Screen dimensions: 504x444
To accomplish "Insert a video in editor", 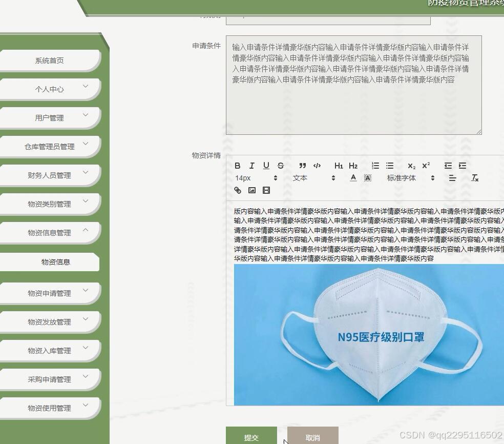I will (x=266, y=190).
